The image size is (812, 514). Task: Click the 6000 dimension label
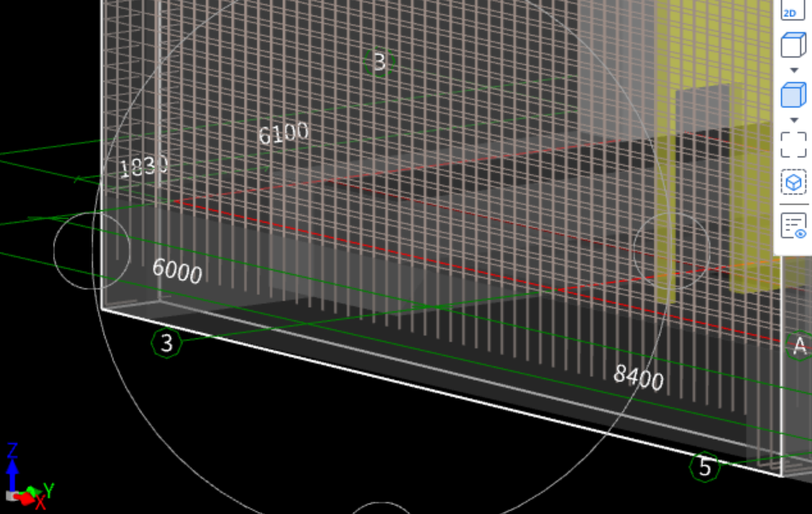click(177, 272)
